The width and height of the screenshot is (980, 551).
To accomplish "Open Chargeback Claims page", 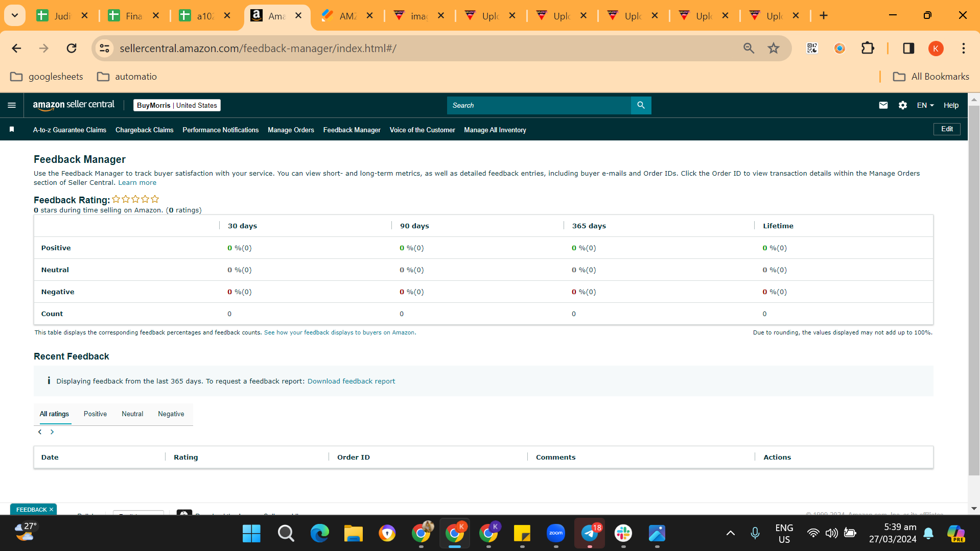I will pyautogui.click(x=145, y=130).
